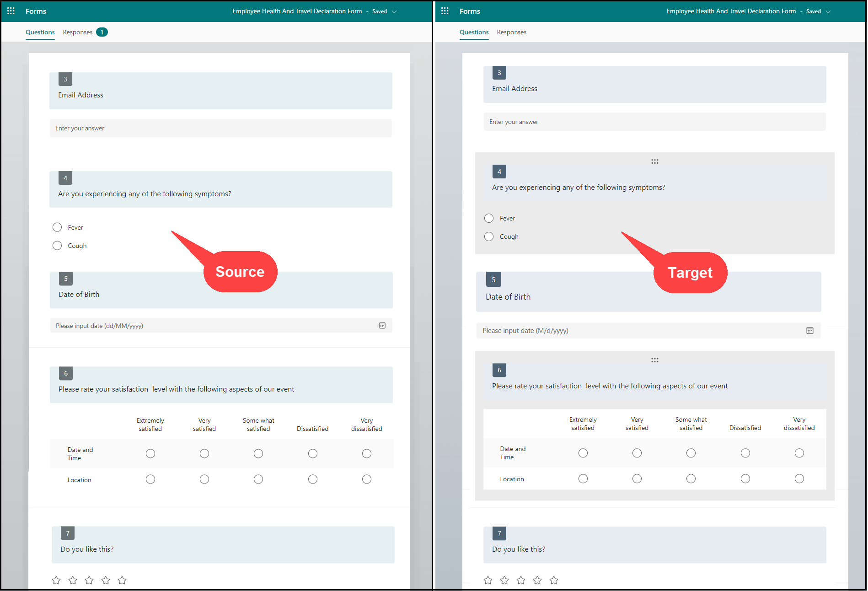Screen dimensions: 868x591
Task: Click the Responses count badge showing 1
Action: 102,32
